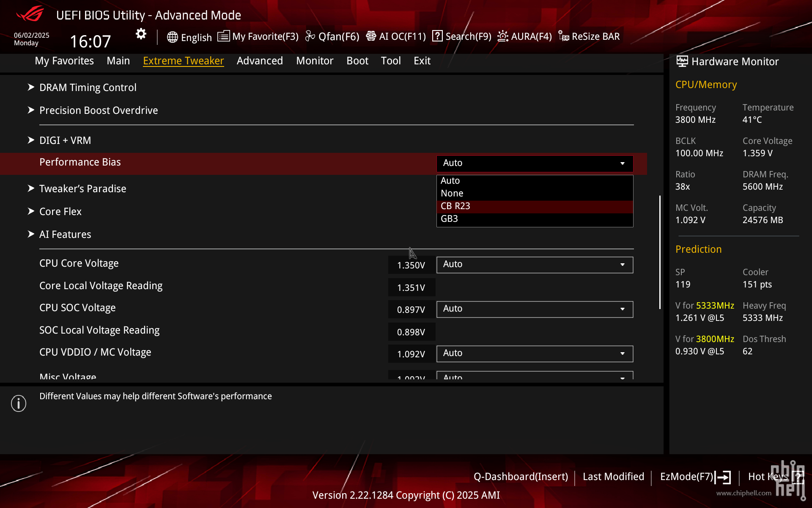Switch to Main tab
The image size is (812, 508).
(118, 61)
